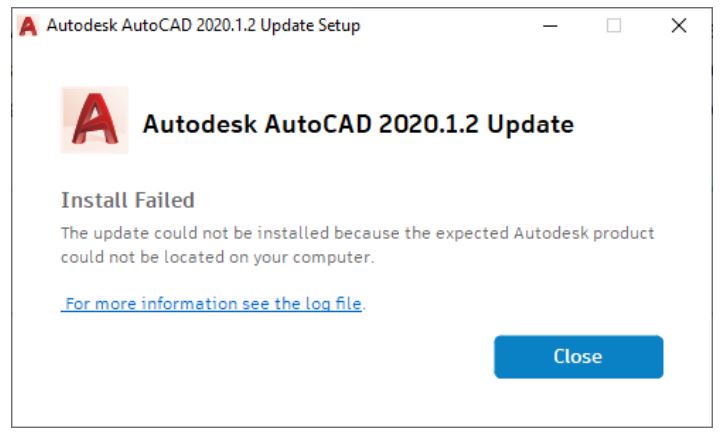The height and width of the screenshot is (442, 728).
Task: Click the "Update Setup" title bar text
Action: click(x=310, y=26)
